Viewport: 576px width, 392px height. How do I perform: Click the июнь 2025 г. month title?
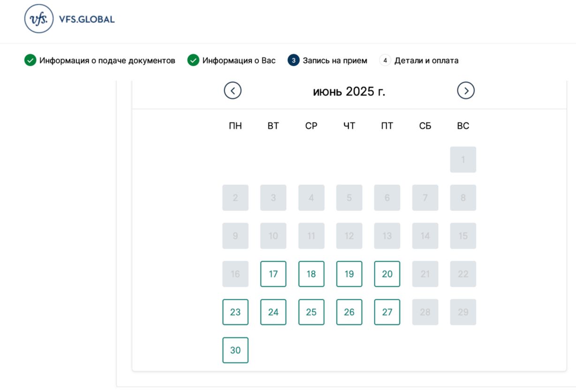349,91
